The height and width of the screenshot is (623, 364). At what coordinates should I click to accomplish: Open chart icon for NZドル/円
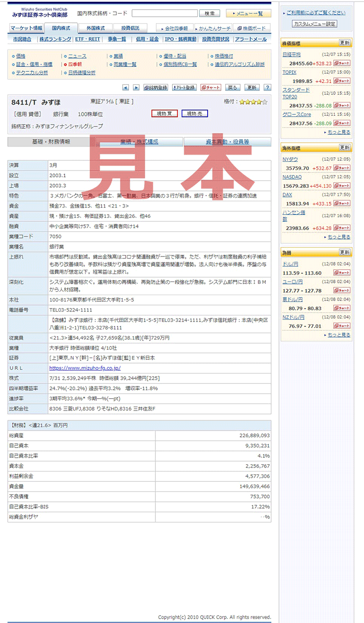(x=342, y=325)
